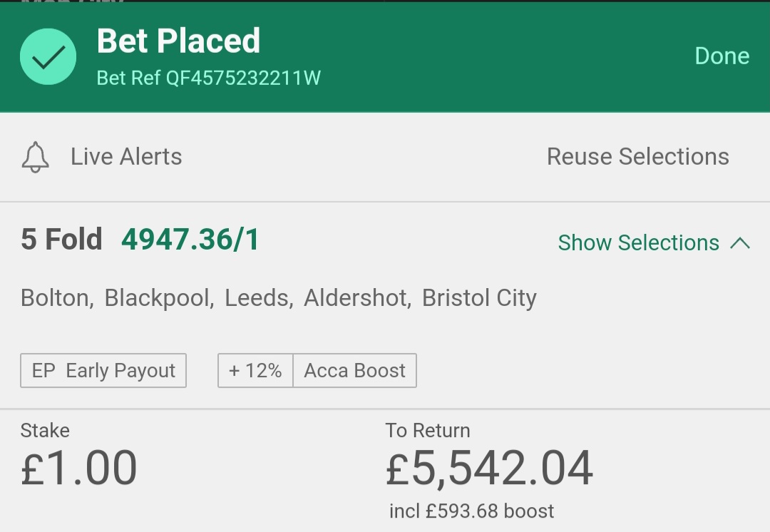This screenshot has height=532, width=770.
Task: Select Reuse Selections option
Action: click(x=638, y=157)
